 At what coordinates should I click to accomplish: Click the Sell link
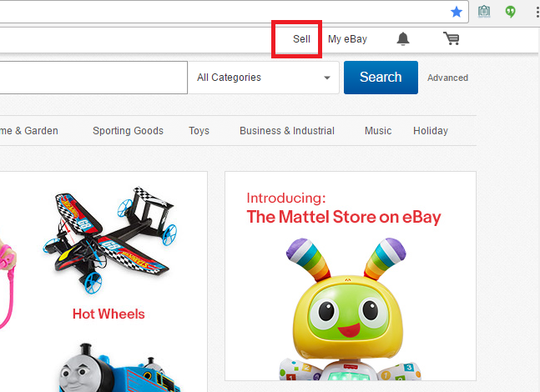tap(301, 39)
